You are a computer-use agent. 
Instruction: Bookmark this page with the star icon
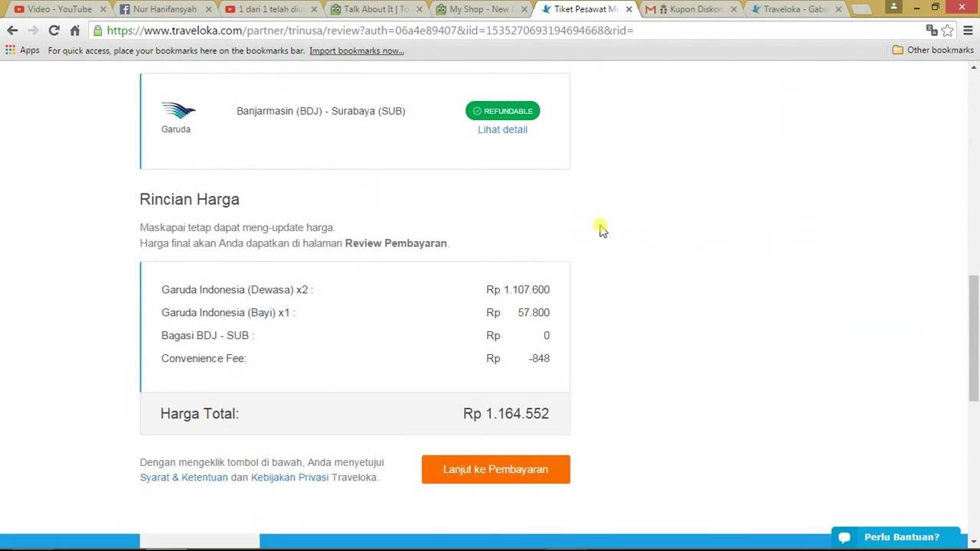(948, 31)
